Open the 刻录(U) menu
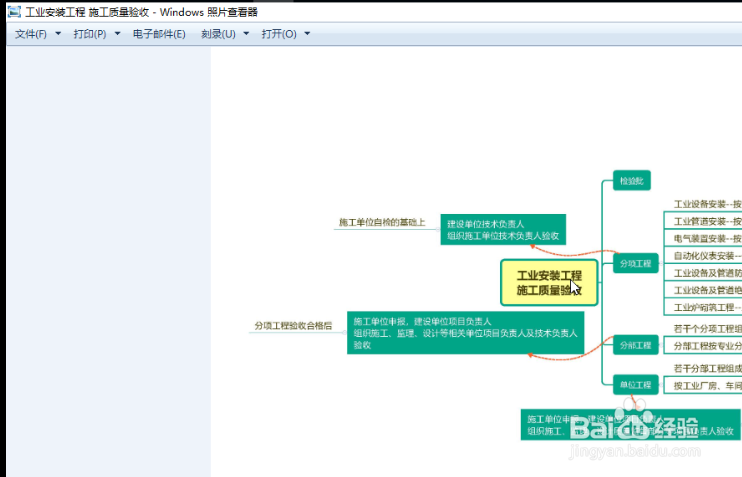 [218, 34]
